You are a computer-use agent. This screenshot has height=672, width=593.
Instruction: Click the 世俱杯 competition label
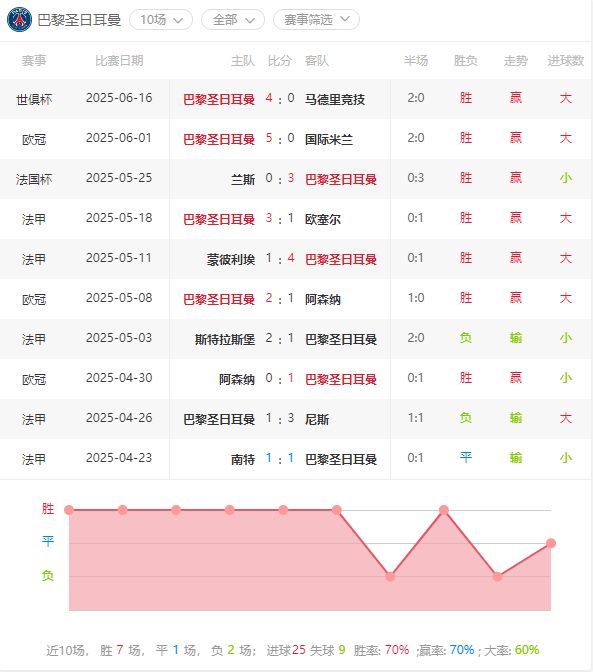click(34, 99)
